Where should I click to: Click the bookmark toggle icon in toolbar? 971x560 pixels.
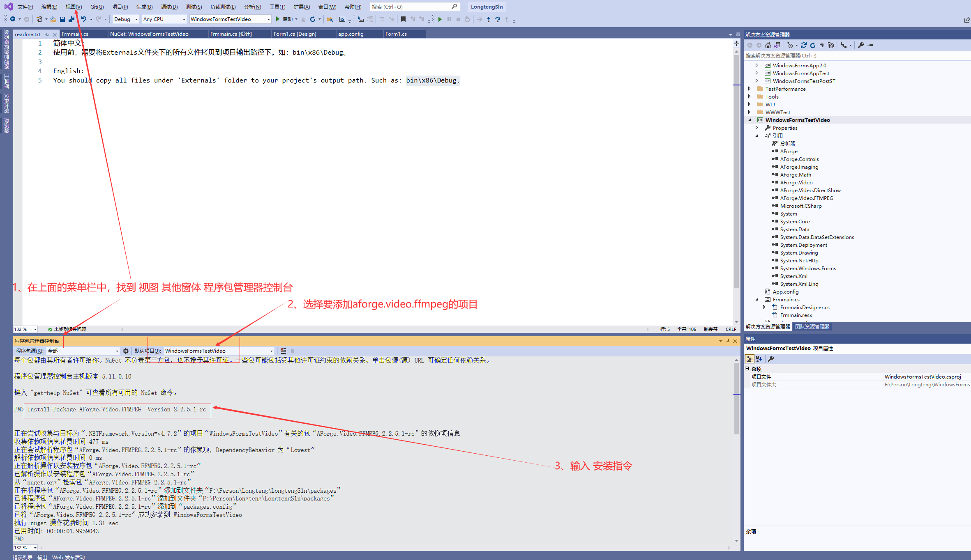[403, 19]
